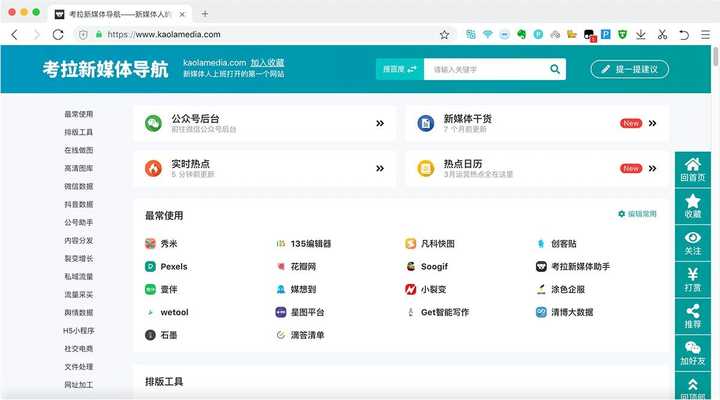Click the search magnifier icon
Image resolution: width=720 pixels, height=400 pixels.
point(555,69)
